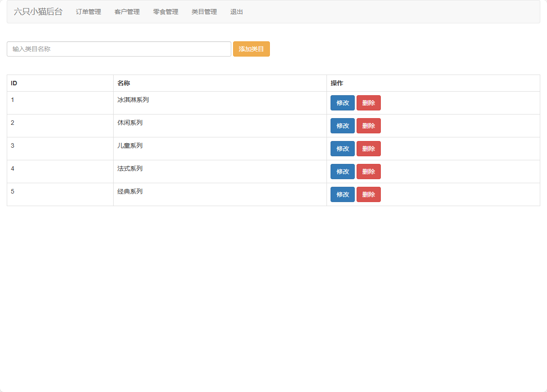
Task: Click 修改 for 休闲系列
Action: [342, 126]
